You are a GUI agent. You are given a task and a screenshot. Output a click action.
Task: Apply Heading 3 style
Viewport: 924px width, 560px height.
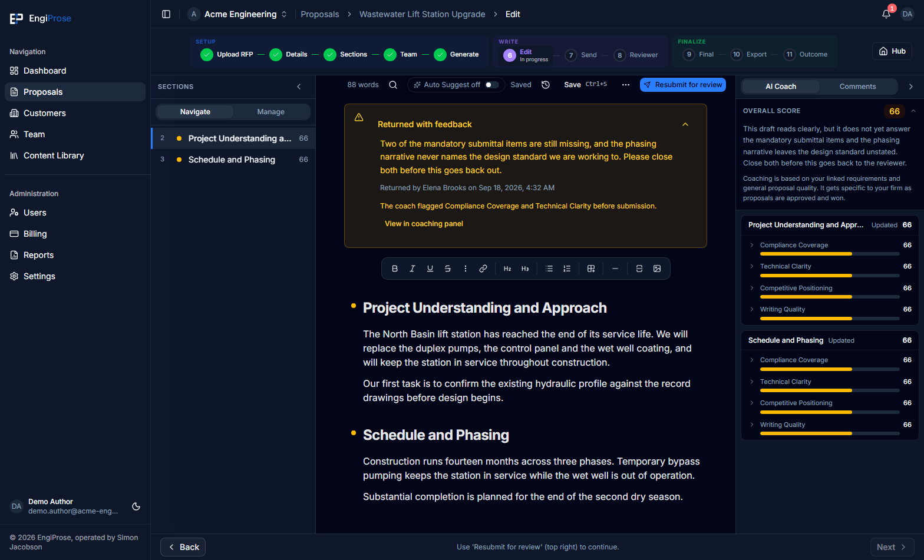pos(525,269)
